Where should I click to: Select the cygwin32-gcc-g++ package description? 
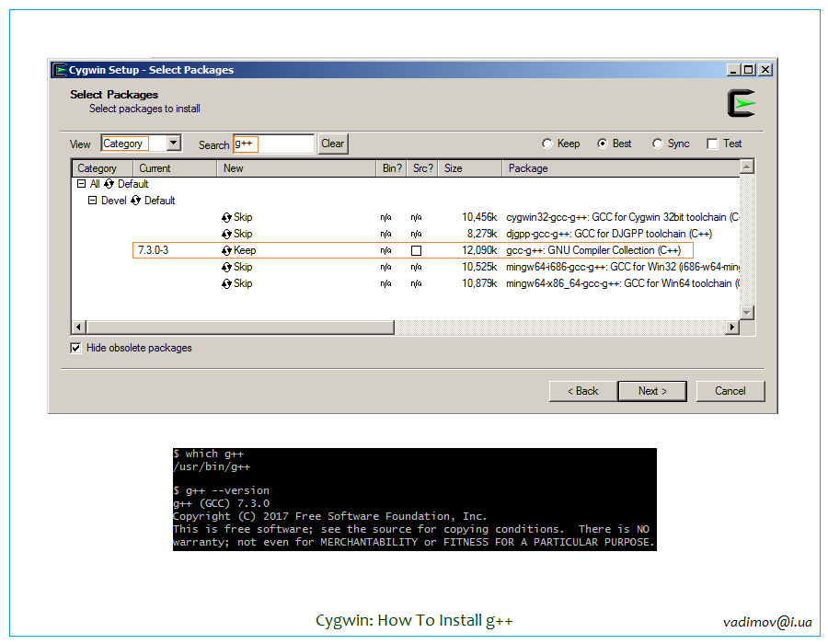(x=623, y=217)
